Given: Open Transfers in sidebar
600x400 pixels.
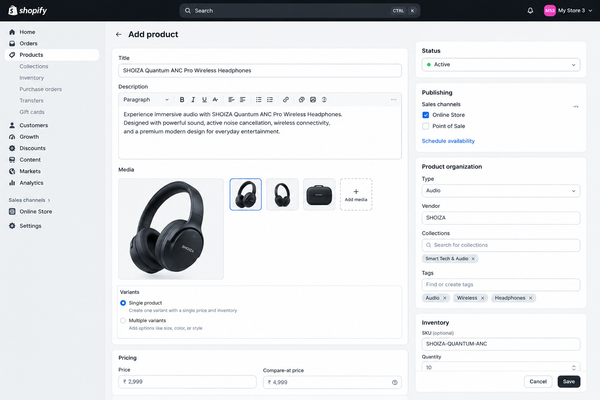Looking at the screenshot, I should click(x=31, y=101).
